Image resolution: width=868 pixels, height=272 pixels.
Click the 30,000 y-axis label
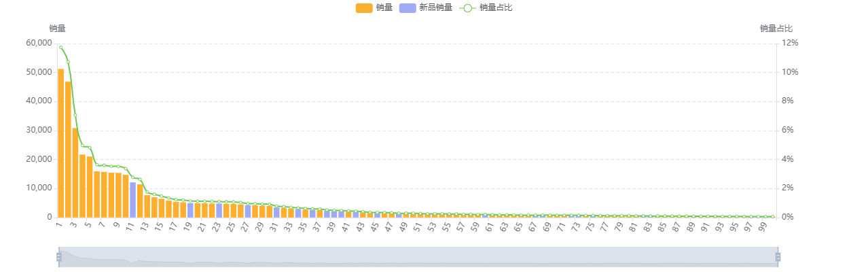pyautogui.click(x=39, y=130)
